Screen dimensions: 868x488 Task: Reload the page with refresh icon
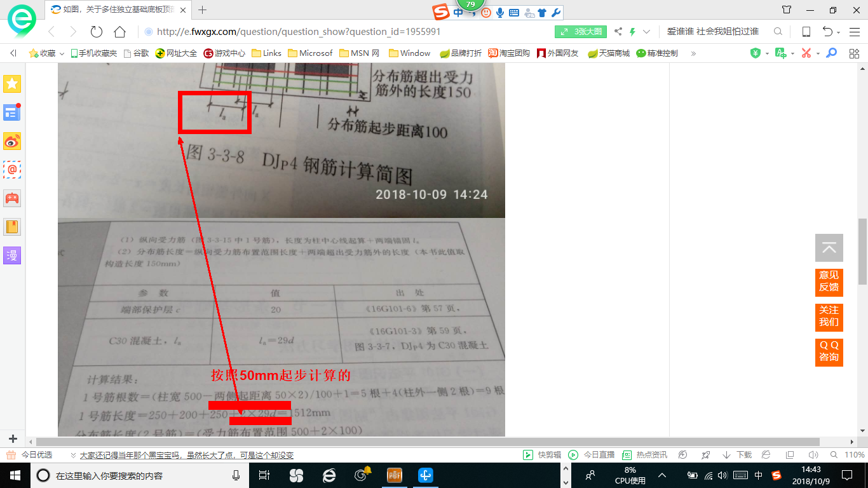coord(97,32)
